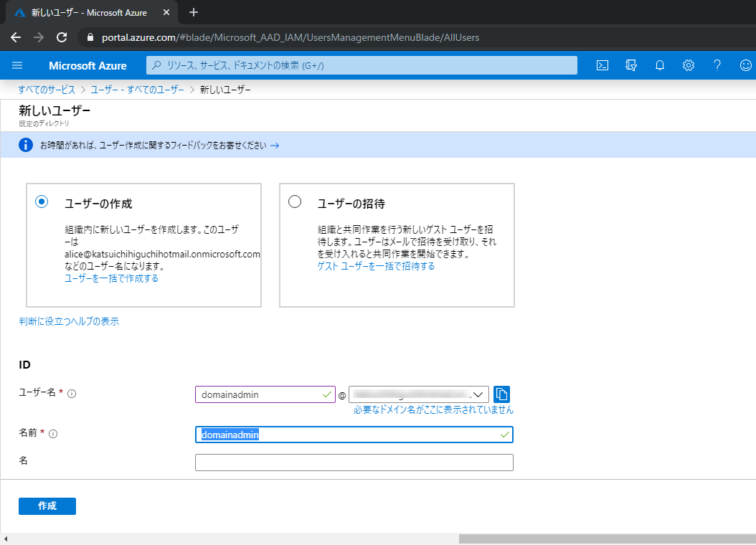
Task: Open the domain name dropdown
Action: coord(419,394)
